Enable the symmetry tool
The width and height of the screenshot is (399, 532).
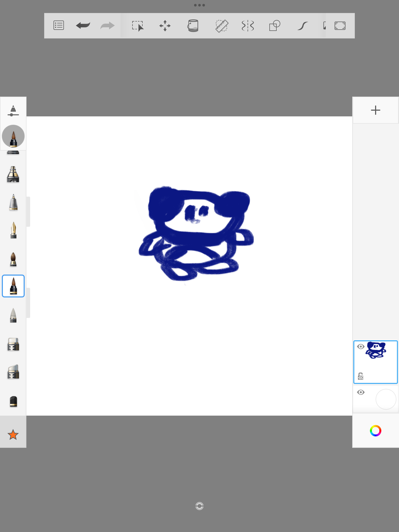(248, 26)
